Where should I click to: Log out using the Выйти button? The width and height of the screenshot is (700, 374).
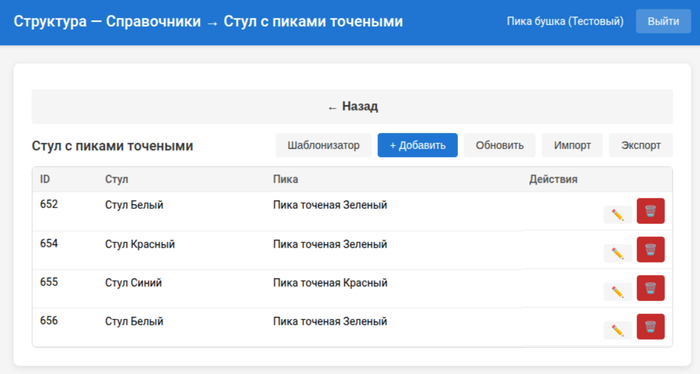(x=663, y=21)
